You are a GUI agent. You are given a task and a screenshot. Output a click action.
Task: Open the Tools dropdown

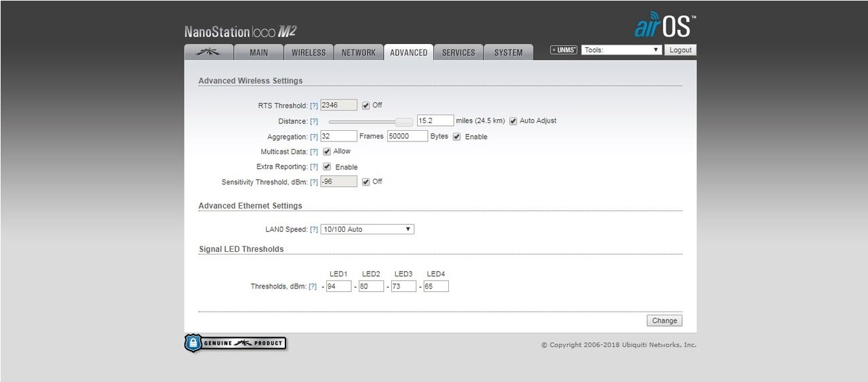(621, 50)
